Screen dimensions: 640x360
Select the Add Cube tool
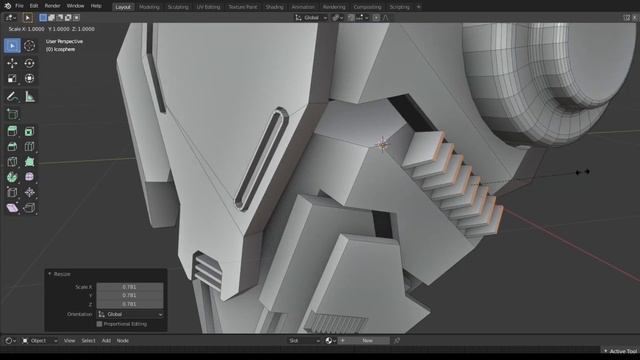(12, 115)
